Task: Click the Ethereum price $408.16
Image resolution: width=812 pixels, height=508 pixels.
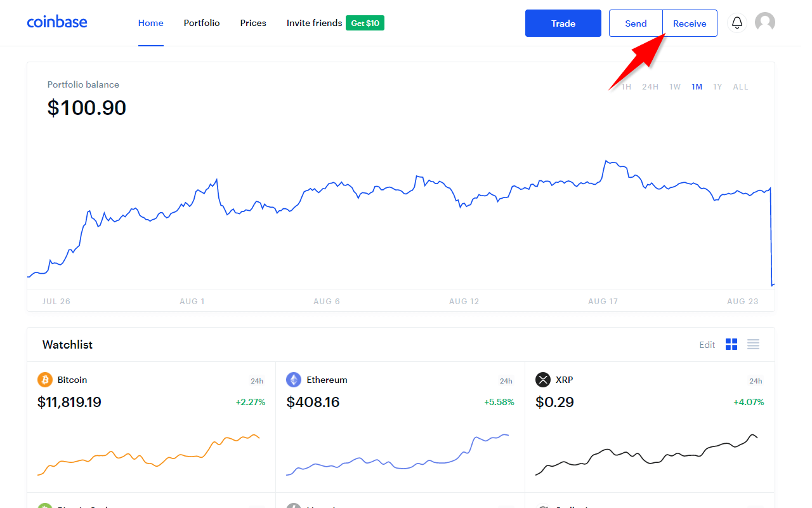Action: [x=313, y=402]
